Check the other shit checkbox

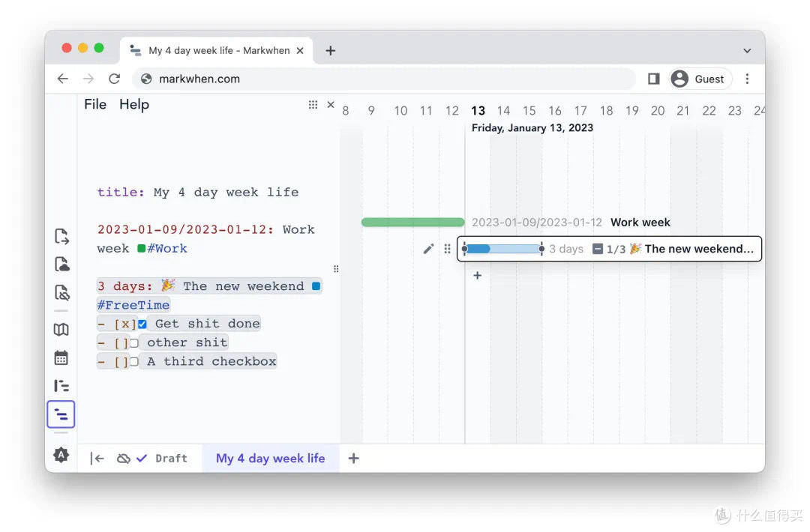[x=133, y=342]
